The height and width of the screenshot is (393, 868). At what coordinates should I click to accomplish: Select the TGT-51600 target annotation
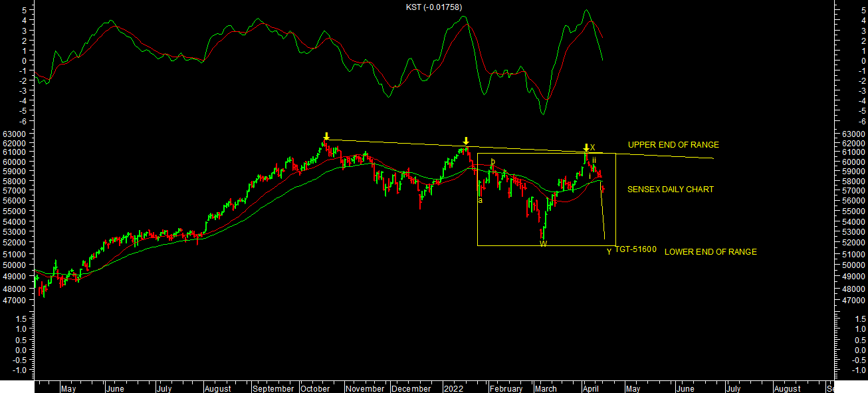[x=636, y=250]
